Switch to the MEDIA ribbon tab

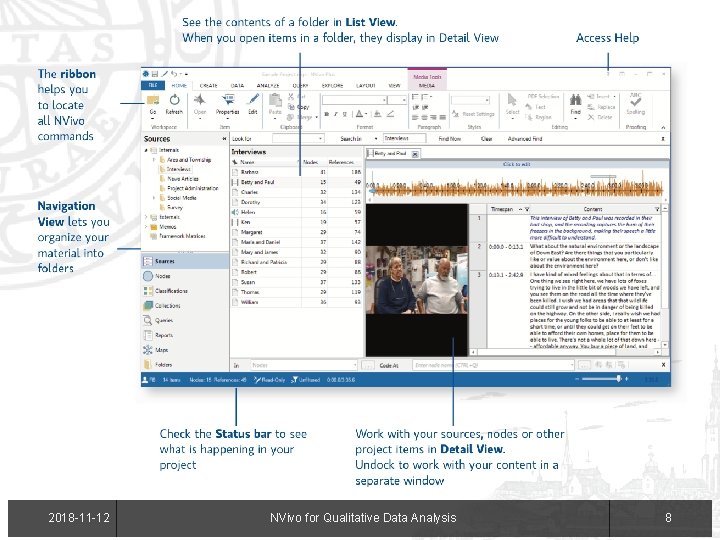point(427,85)
